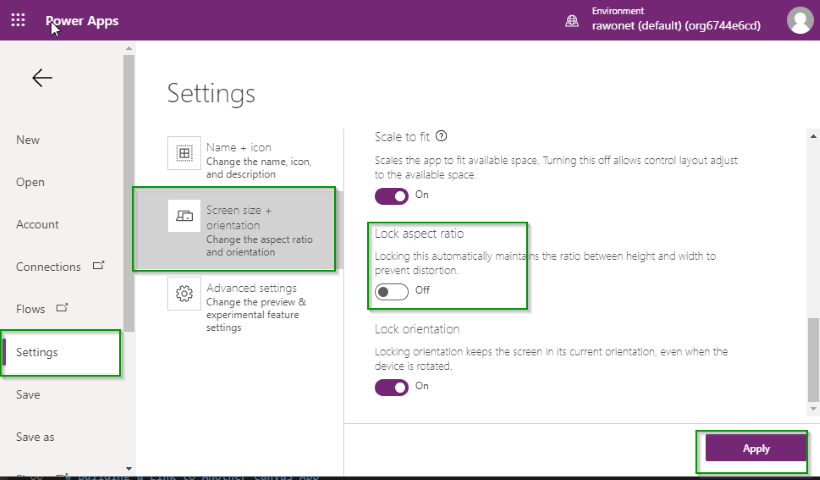820x480 pixels.
Task: Turn off the Scale to fit toggle
Action: [391, 196]
